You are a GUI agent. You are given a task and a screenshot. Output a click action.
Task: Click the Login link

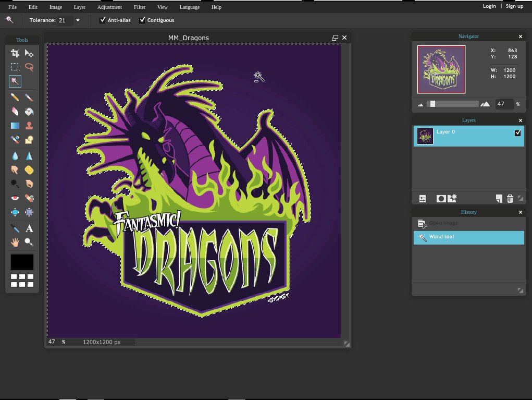coord(489,6)
